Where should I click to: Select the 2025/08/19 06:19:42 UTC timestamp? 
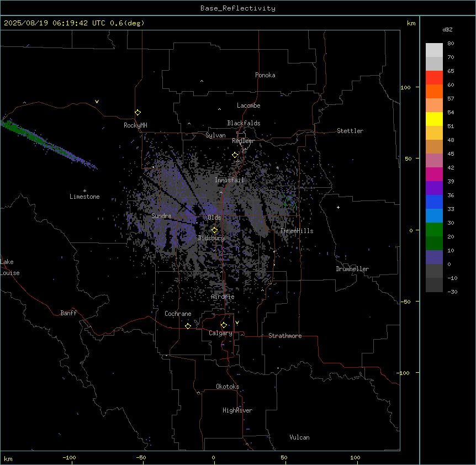[x=55, y=23]
